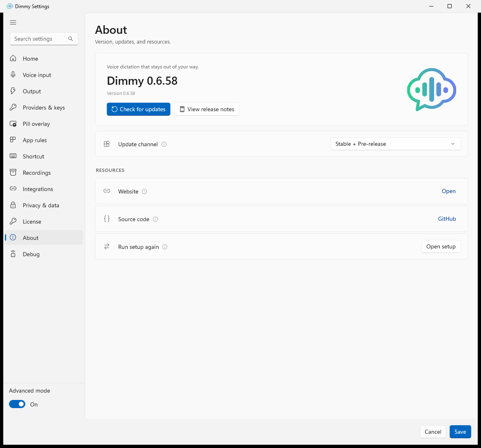Image resolution: width=481 pixels, height=448 pixels.
Task: Click the link icon in the Website row
Action: point(107,191)
